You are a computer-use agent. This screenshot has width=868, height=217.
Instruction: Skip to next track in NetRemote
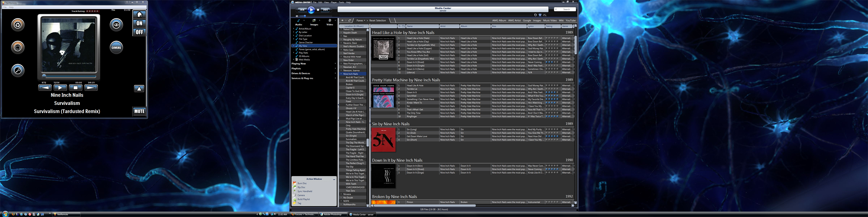[x=91, y=88]
